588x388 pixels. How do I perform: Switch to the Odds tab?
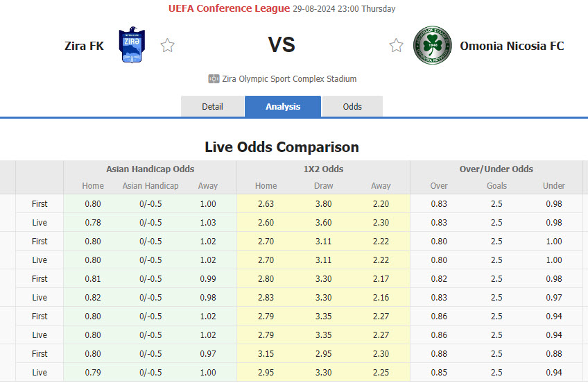[x=352, y=107]
